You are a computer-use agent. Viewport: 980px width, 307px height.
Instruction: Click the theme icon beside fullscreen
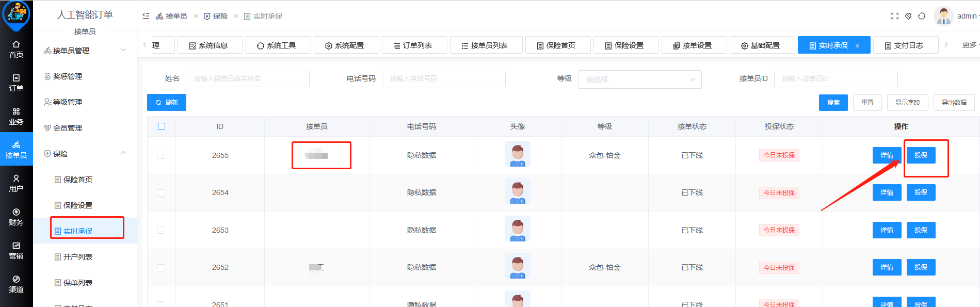(908, 16)
